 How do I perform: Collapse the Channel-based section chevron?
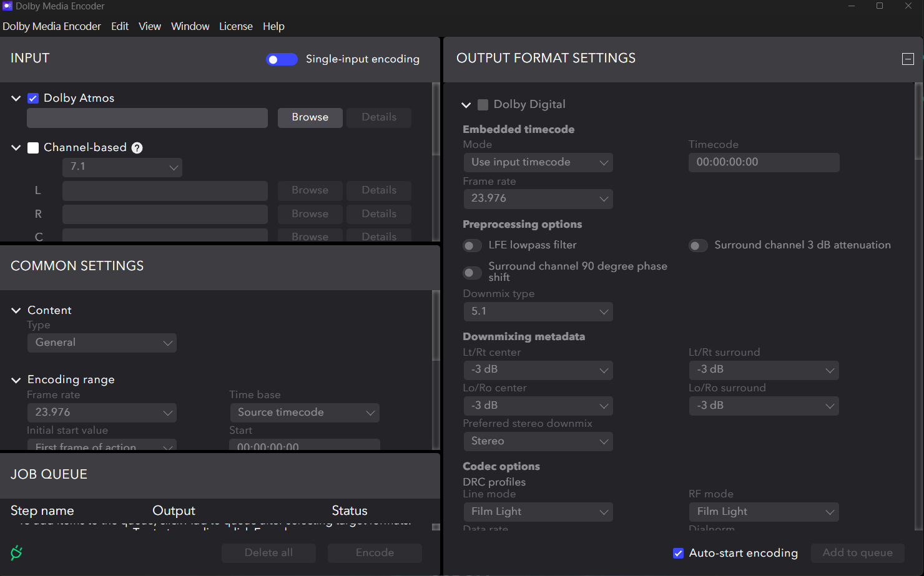coord(16,148)
